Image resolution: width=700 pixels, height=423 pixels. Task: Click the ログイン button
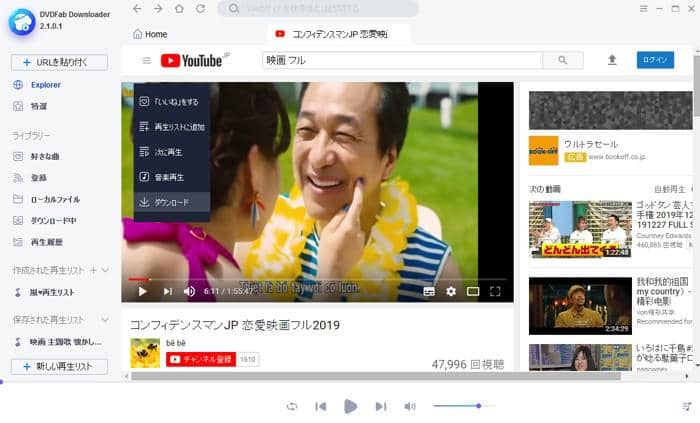(x=655, y=60)
